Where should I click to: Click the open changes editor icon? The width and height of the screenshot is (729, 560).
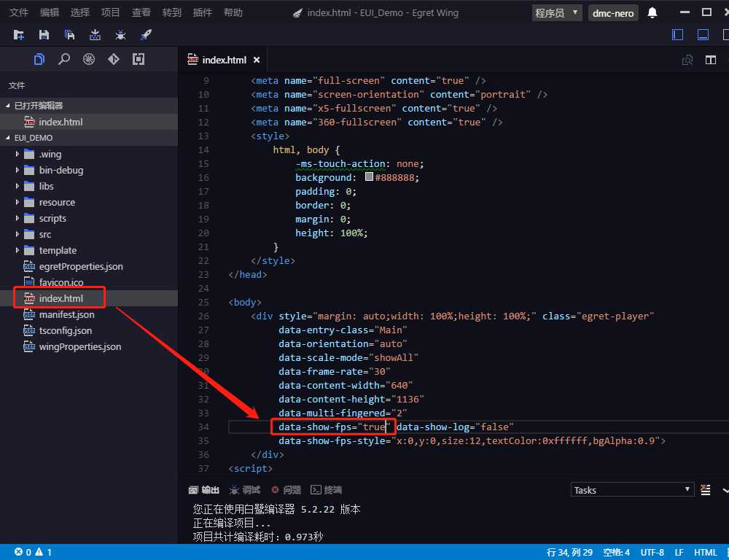click(x=687, y=60)
